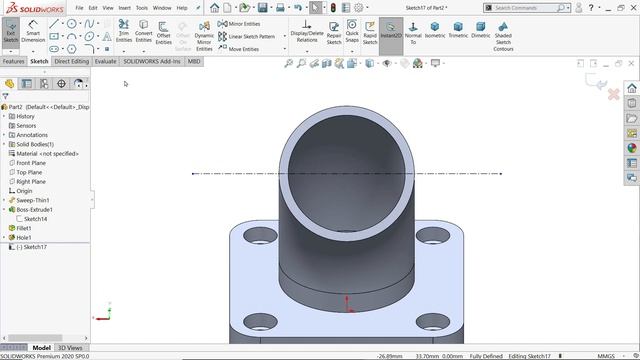Image resolution: width=640 pixels, height=360 pixels.
Task: Open the DimXpertManager tab
Action: pyautogui.click(x=61, y=84)
